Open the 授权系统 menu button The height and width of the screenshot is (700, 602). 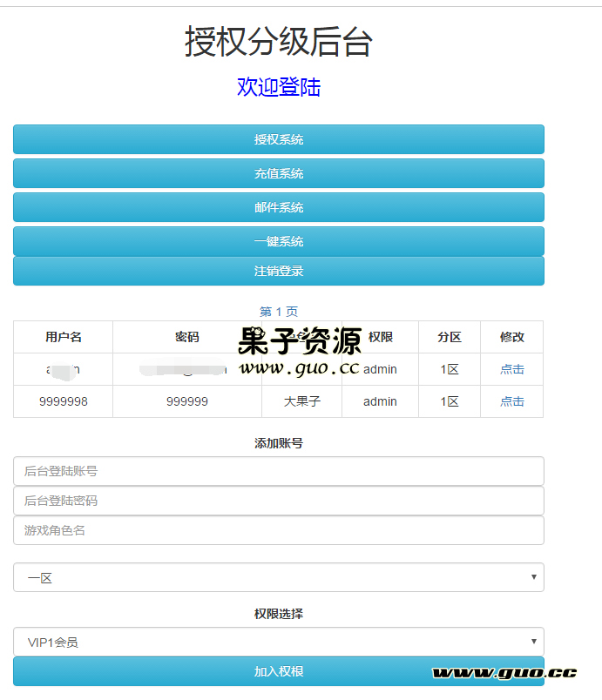tap(279, 139)
